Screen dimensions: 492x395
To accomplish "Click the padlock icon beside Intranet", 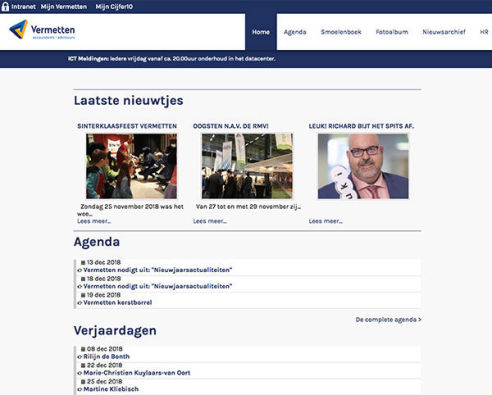I will (5, 7).
